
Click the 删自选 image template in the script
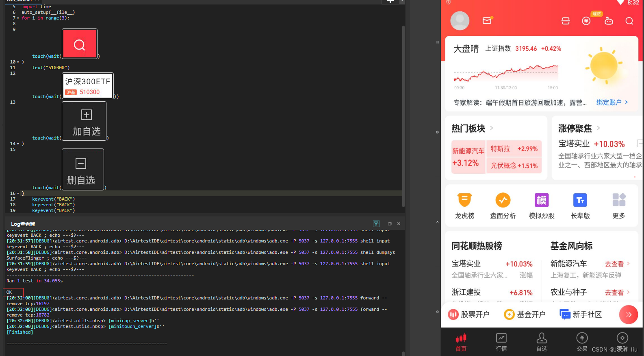[x=83, y=169]
